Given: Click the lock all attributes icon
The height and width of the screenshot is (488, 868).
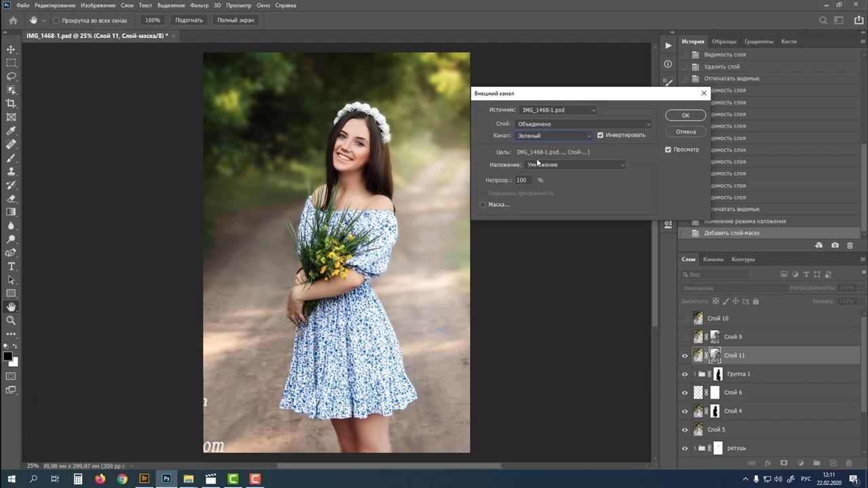Looking at the screenshot, I should (755, 301).
